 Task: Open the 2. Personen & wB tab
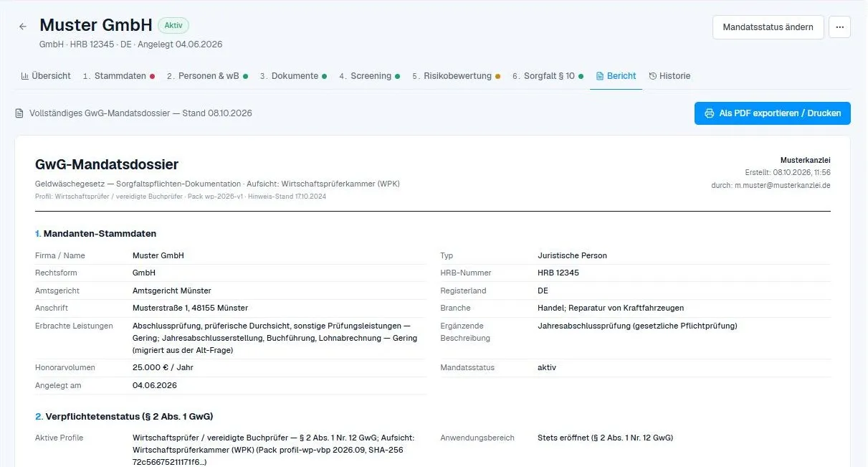tap(207, 76)
